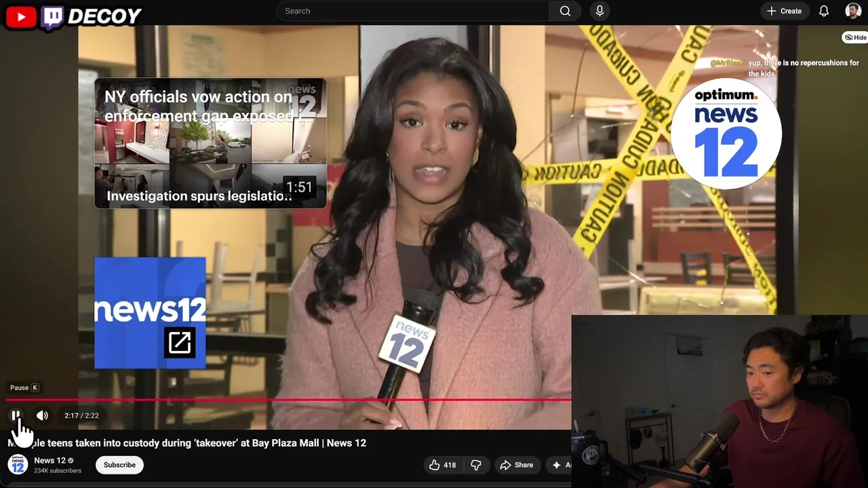This screenshot has height=488, width=868.
Task: Seek on the red progress bar
Action: 288,400
